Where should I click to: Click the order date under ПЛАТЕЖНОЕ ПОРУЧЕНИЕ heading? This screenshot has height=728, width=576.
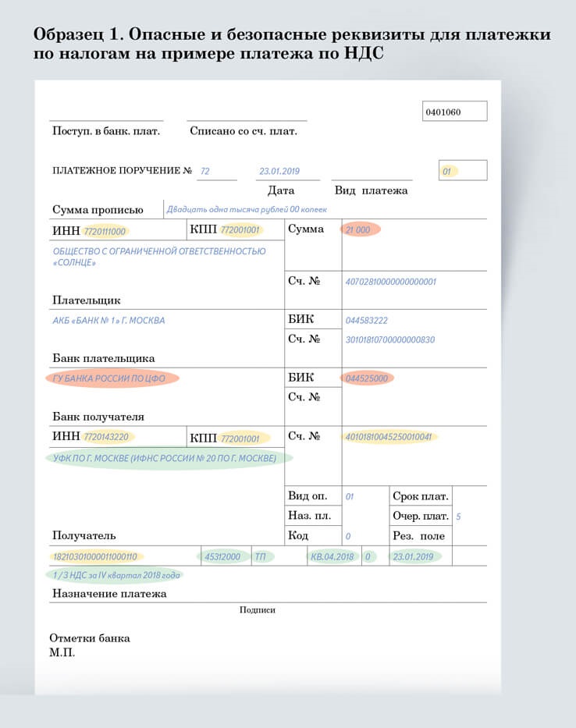pyautogui.click(x=279, y=172)
